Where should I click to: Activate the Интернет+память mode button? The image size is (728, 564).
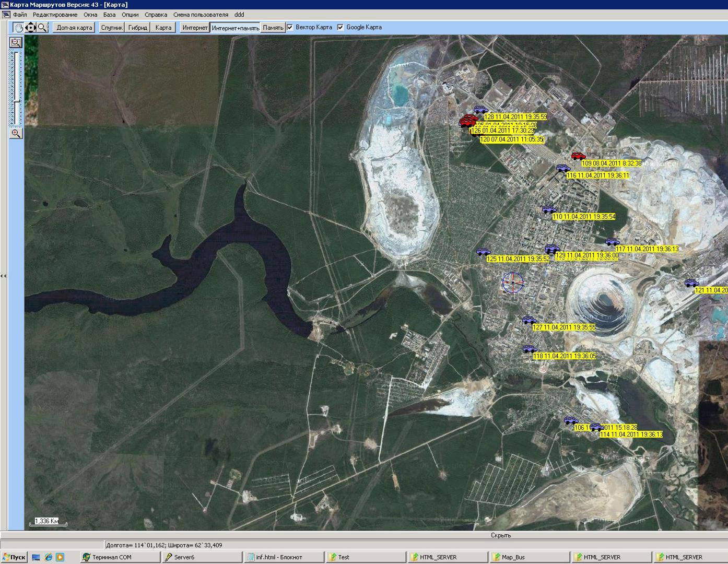pyautogui.click(x=235, y=28)
